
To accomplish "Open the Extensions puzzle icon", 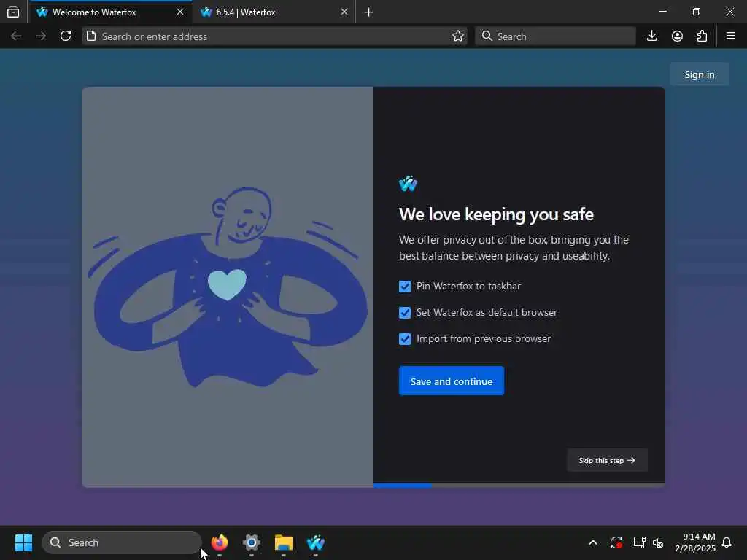I will coord(702,36).
